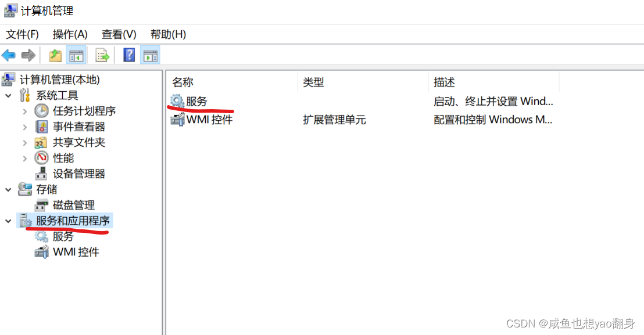Select 磁盘管理 in the tree
Image resolution: width=644 pixels, height=335 pixels.
pyautogui.click(x=73, y=204)
